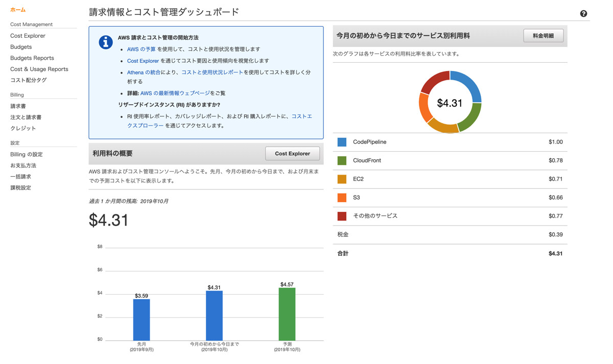613x364 pixels.
Task: Click the blue info icon in banner
Action: tap(105, 42)
